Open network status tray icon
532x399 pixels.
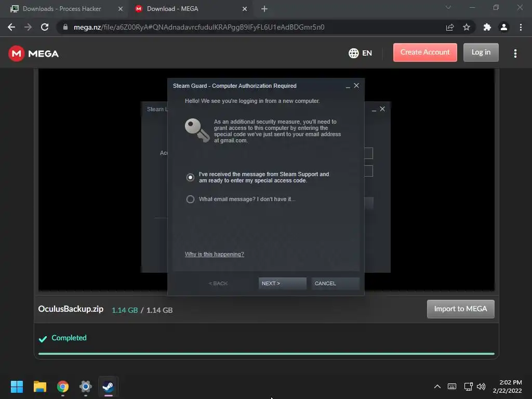coord(468,387)
